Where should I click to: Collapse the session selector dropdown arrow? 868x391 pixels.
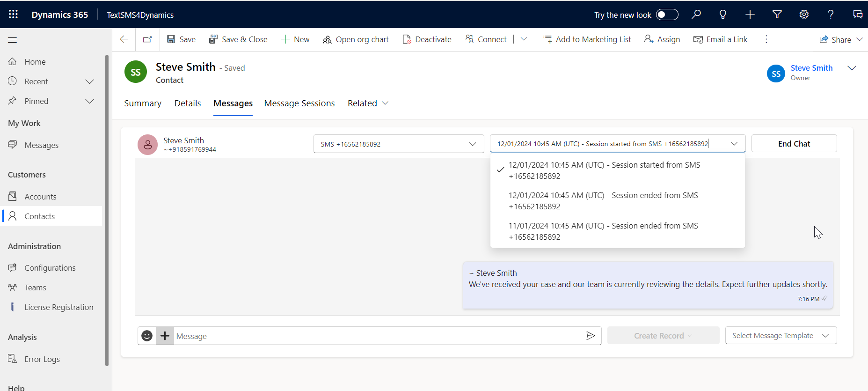734,144
